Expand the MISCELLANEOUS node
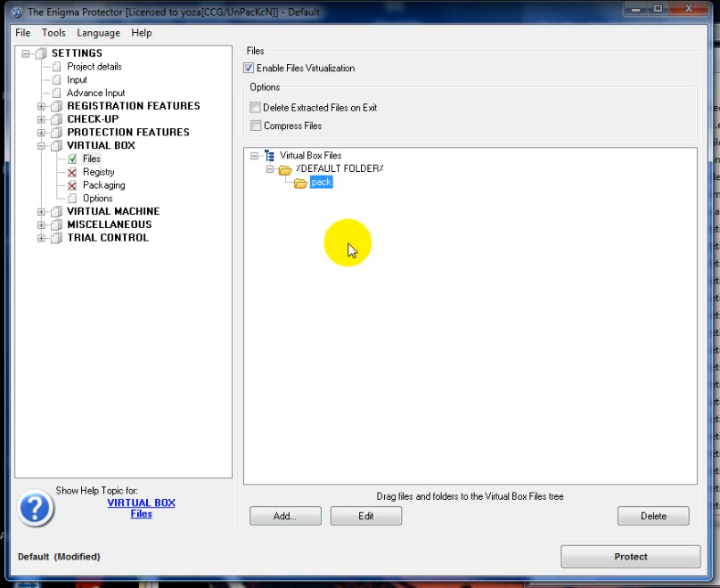 pos(41,225)
